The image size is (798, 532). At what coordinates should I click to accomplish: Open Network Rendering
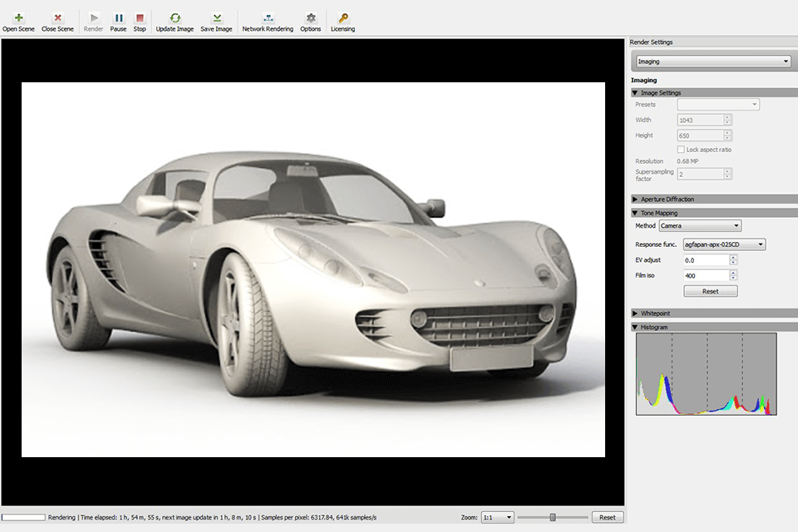[x=268, y=17]
